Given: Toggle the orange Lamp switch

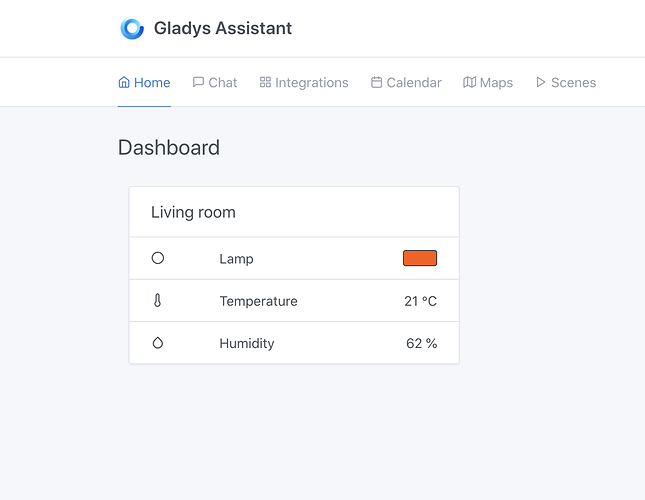Looking at the screenshot, I should click(420, 258).
